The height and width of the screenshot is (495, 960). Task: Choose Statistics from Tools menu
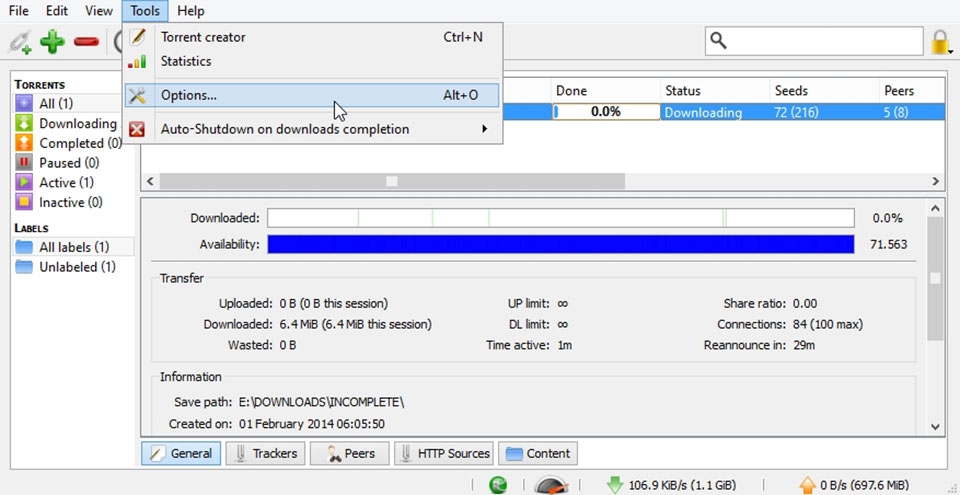[313, 61]
